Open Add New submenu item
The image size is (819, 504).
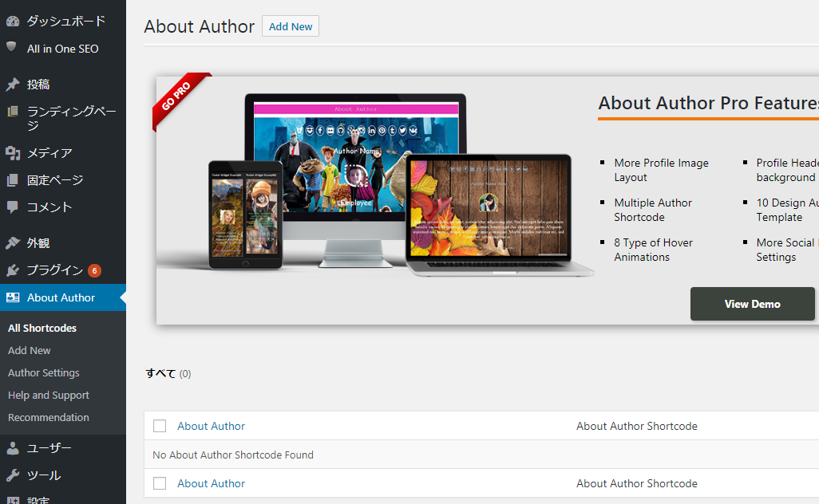coord(30,351)
